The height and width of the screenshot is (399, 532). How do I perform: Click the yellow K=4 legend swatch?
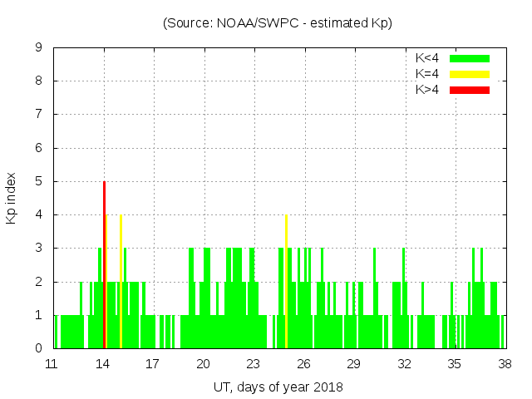[470, 74]
